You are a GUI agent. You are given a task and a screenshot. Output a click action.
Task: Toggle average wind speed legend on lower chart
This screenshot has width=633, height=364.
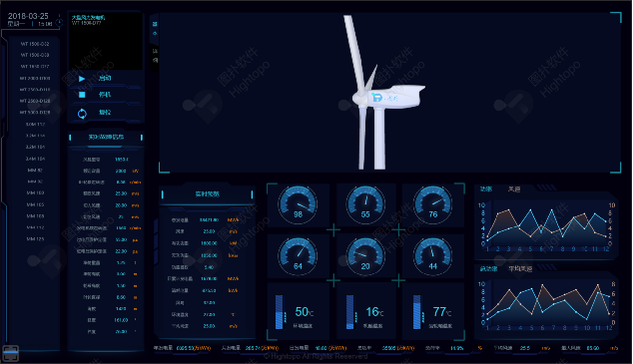click(520, 269)
